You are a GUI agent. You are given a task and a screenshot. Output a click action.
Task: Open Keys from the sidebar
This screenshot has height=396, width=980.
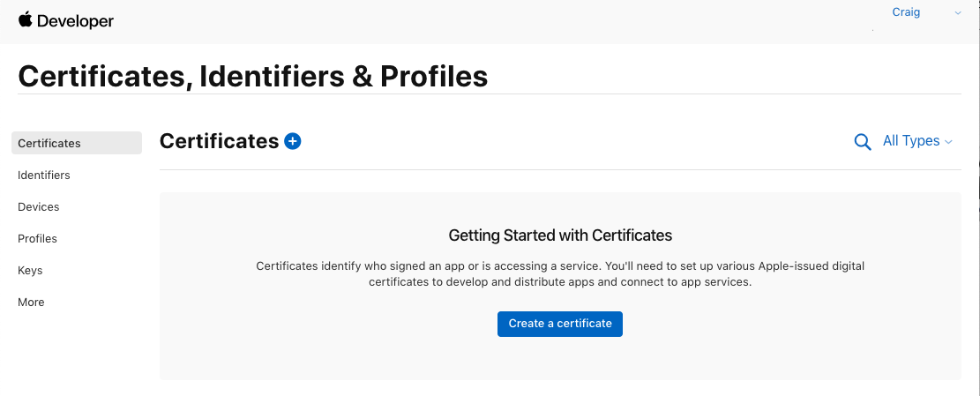coord(30,271)
